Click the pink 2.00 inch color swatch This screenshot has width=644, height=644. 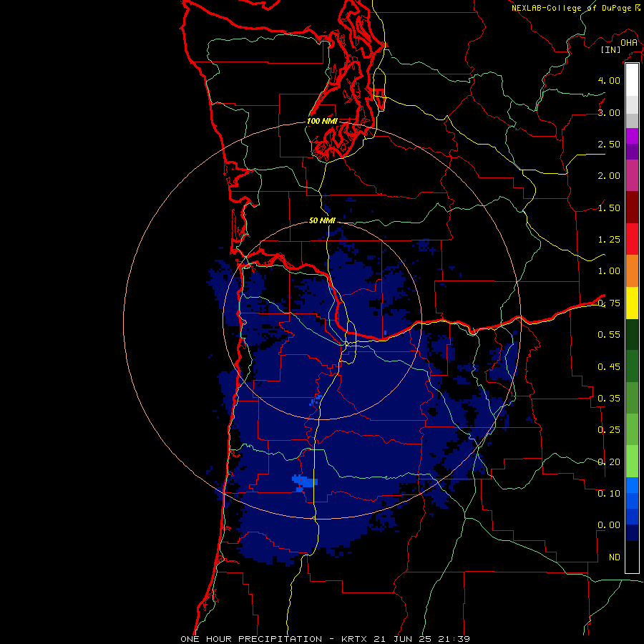tap(632, 175)
